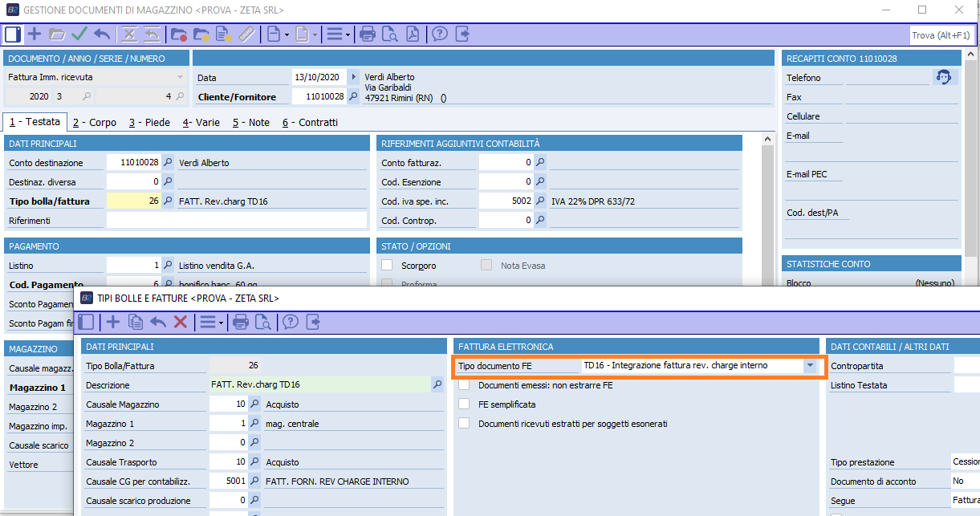Viewport: 980px width, 516px height.
Task: Click the ruler icon in main toolbar
Action: [x=246, y=34]
